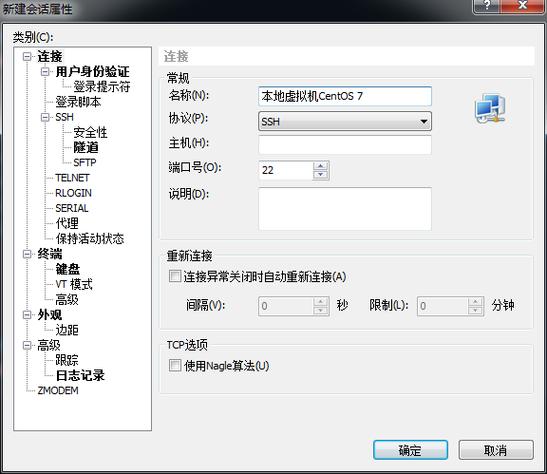Collapse the SSH tree node

click(45, 117)
